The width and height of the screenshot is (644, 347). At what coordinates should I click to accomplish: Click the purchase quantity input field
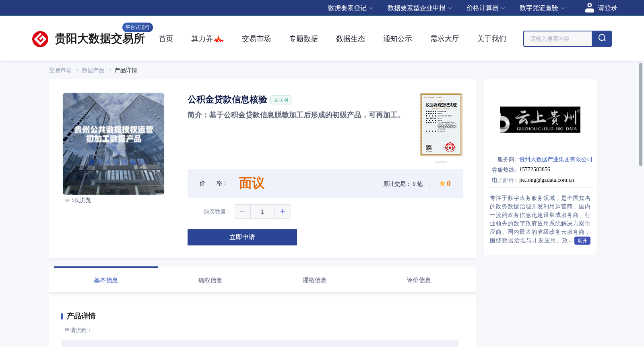click(262, 212)
